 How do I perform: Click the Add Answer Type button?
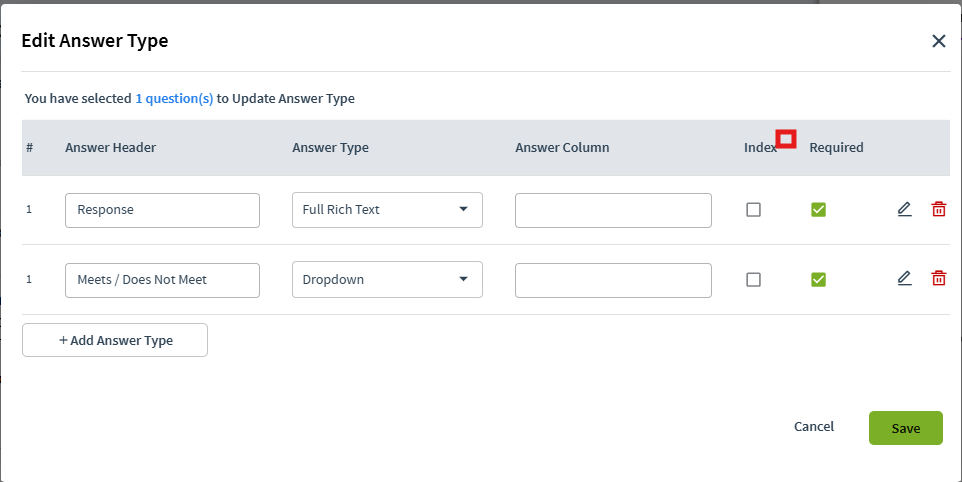tap(115, 340)
